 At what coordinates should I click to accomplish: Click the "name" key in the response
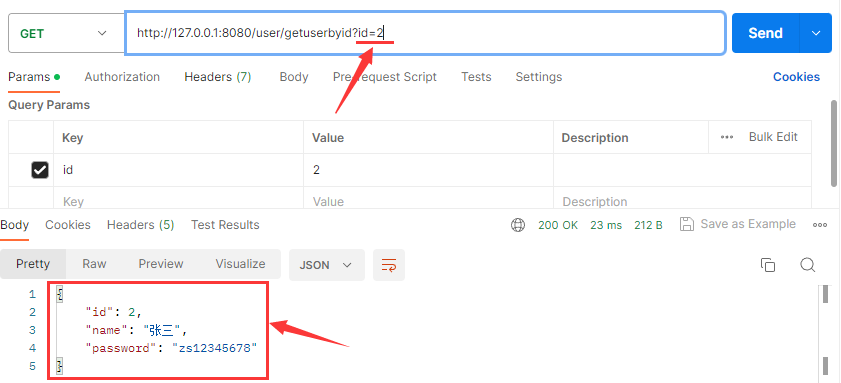(107, 330)
